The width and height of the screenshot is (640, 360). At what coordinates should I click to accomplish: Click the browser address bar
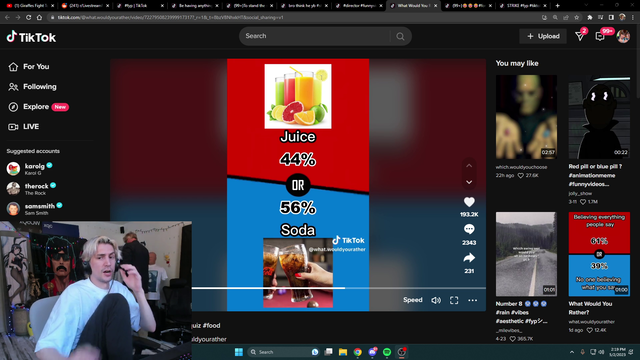(x=294, y=18)
